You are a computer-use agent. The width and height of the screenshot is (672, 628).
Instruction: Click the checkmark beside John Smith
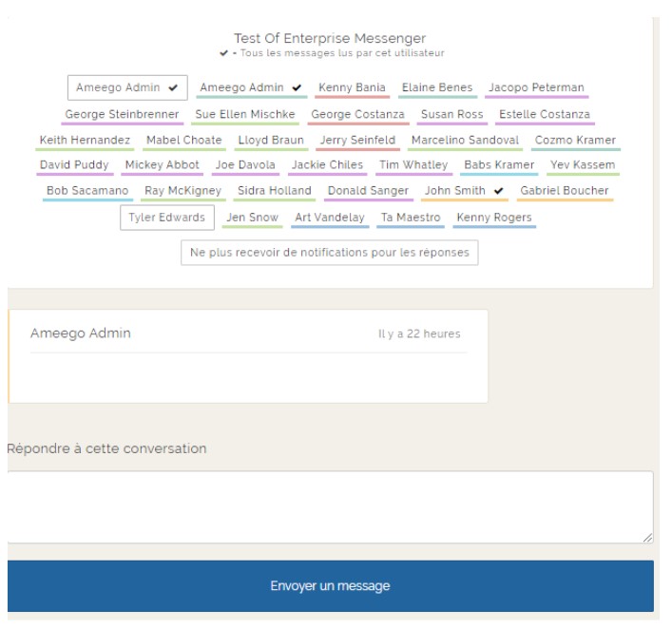[499, 191]
